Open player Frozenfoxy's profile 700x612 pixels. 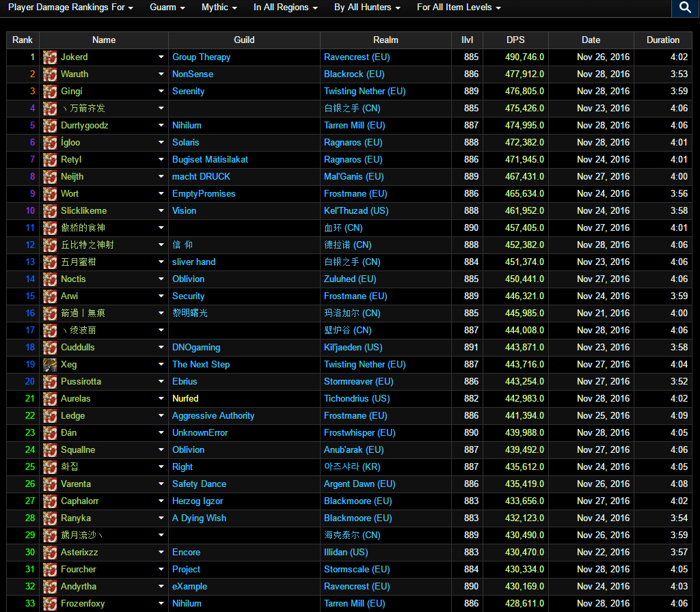(x=83, y=604)
